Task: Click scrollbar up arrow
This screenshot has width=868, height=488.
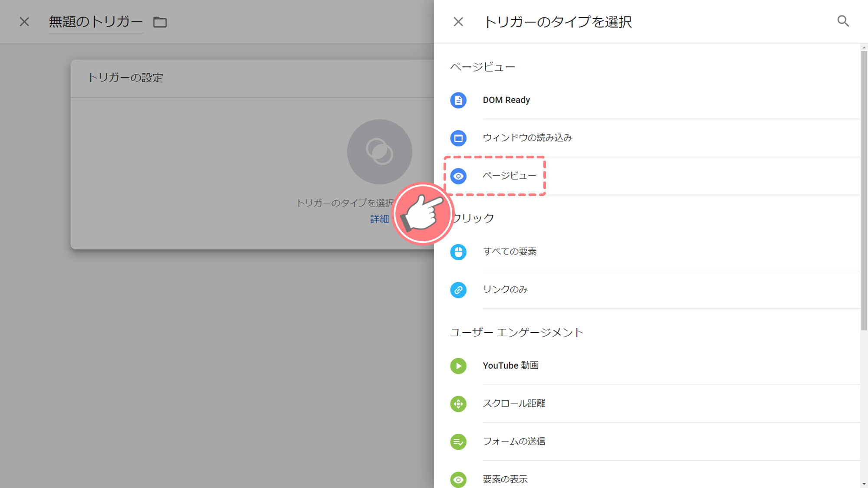Action: [x=864, y=47]
